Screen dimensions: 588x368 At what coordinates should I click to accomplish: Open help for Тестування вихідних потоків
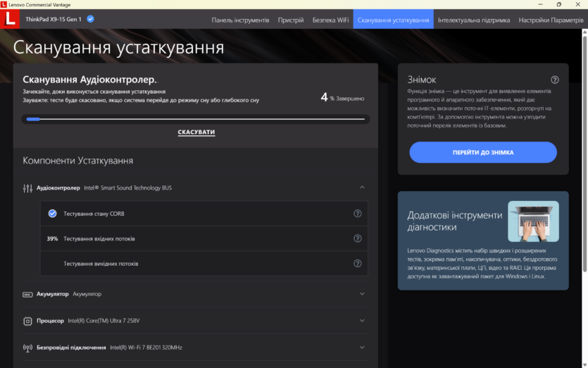[x=357, y=263]
